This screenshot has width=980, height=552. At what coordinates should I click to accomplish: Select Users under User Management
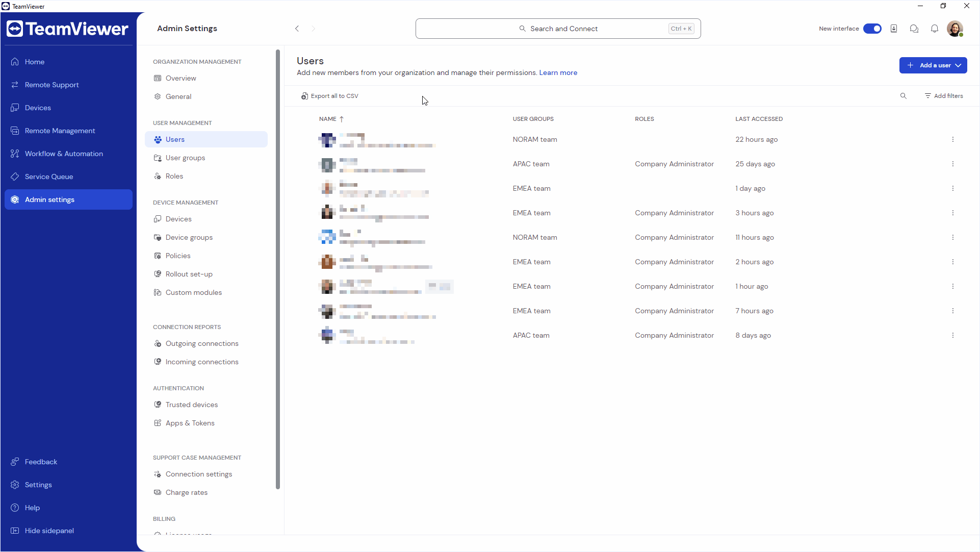[x=206, y=139]
